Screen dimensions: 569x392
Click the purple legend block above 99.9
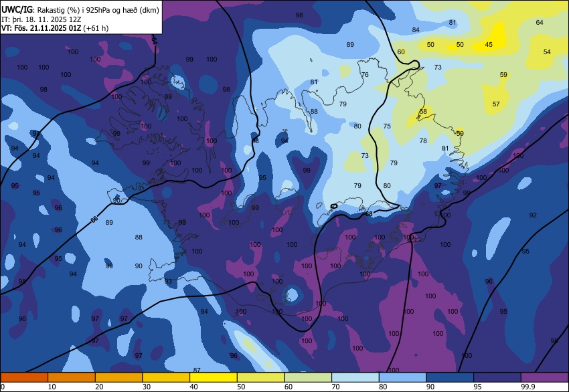coord(545,377)
